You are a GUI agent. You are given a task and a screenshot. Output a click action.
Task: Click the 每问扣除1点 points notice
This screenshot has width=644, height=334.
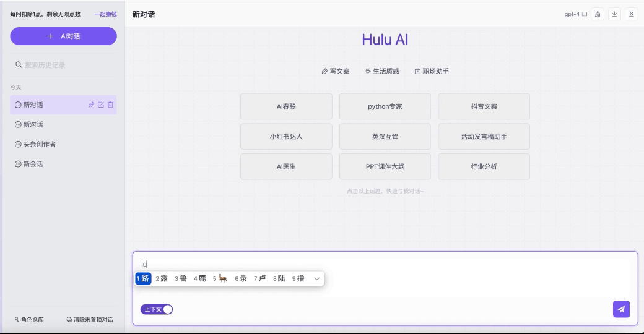pos(46,14)
